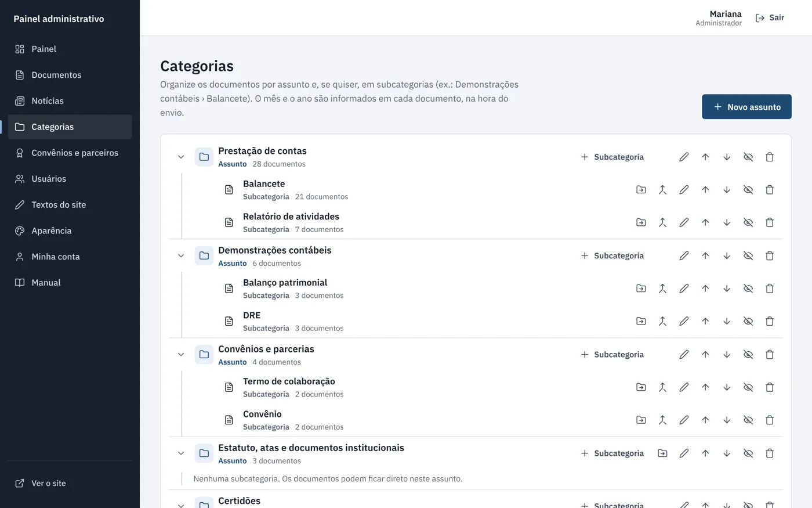
Task: Open the Aparência settings
Action: pos(70,230)
